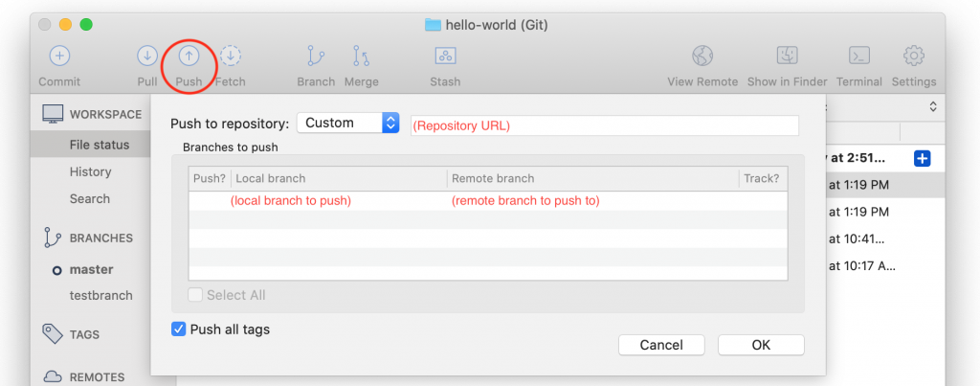Confirm the push with OK
This screenshot has width=980, height=386.
tap(761, 345)
